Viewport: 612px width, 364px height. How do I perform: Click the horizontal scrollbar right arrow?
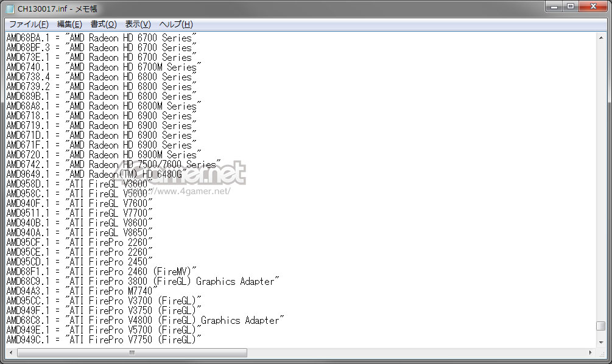pyautogui.click(x=591, y=352)
